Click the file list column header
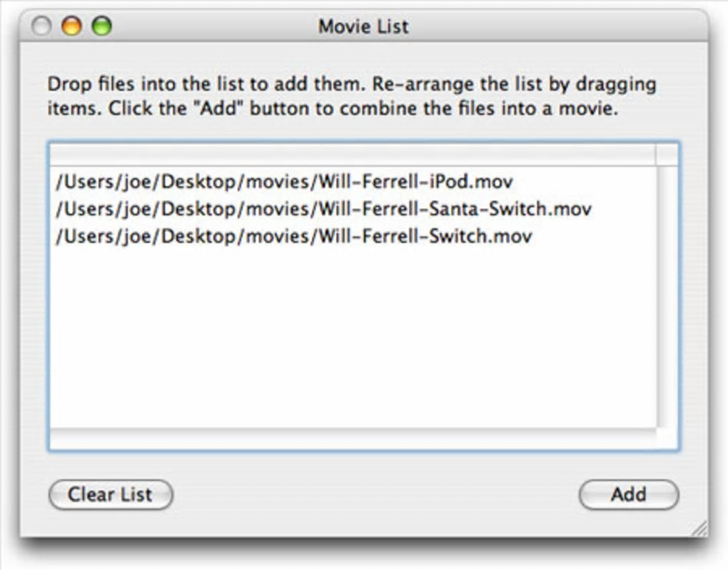Screen dimensions: 728x570 pos(351,154)
